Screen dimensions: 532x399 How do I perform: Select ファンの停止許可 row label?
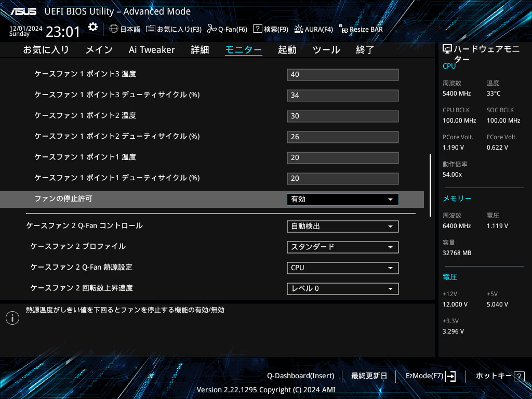63,199
